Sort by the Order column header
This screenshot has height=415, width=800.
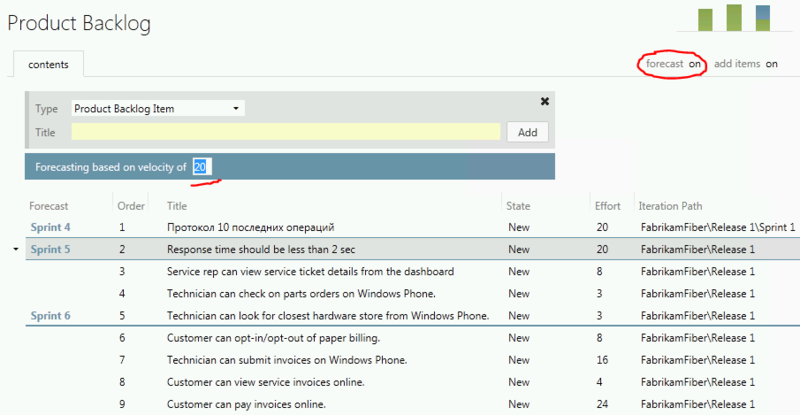tap(131, 206)
